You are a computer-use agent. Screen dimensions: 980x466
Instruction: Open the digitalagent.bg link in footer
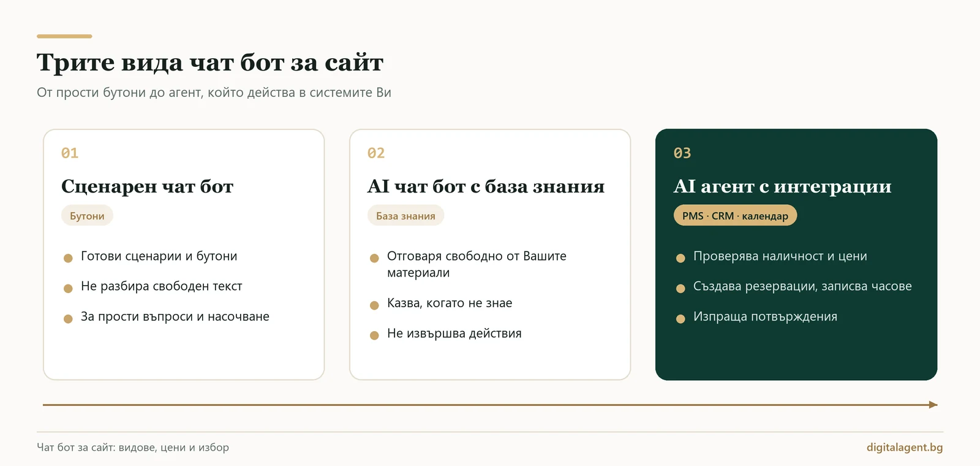[905, 448]
